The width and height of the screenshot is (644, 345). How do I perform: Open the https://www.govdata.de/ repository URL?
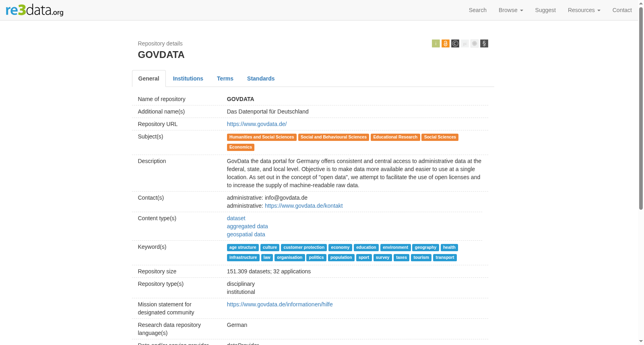(x=257, y=124)
